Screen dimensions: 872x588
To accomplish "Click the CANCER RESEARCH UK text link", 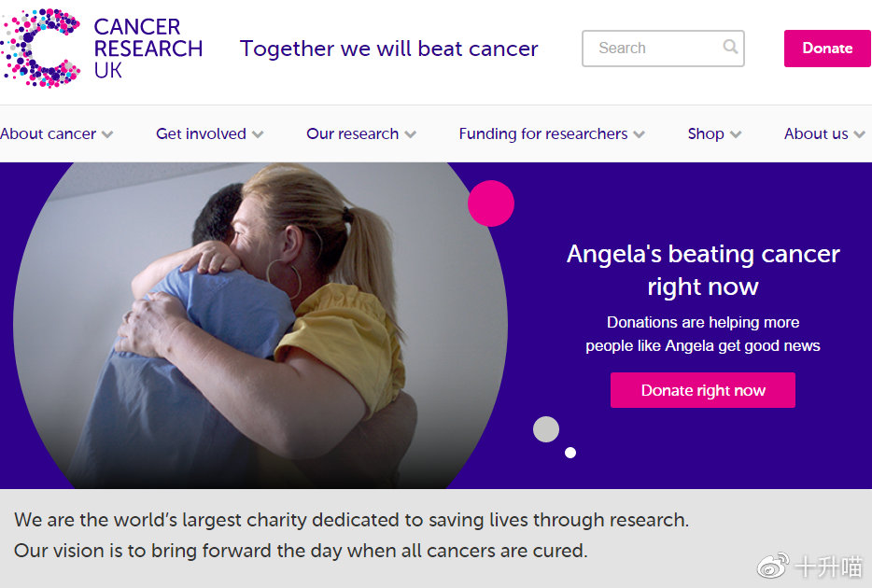I will click(x=148, y=49).
